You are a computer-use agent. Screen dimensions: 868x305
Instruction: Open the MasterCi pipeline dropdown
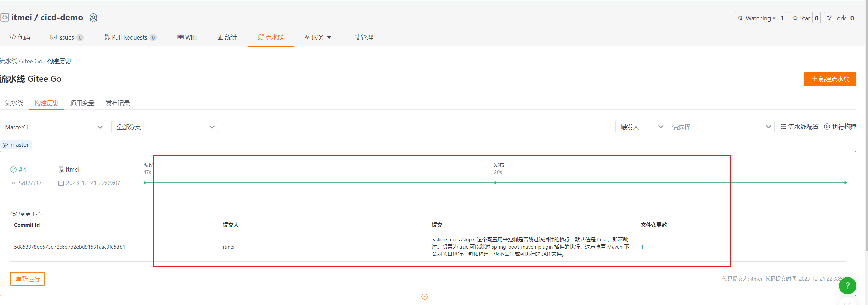click(x=53, y=127)
